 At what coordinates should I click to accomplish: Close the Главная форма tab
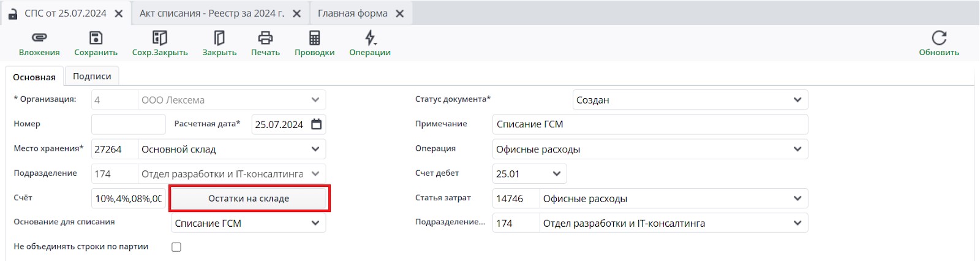[400, 13]
